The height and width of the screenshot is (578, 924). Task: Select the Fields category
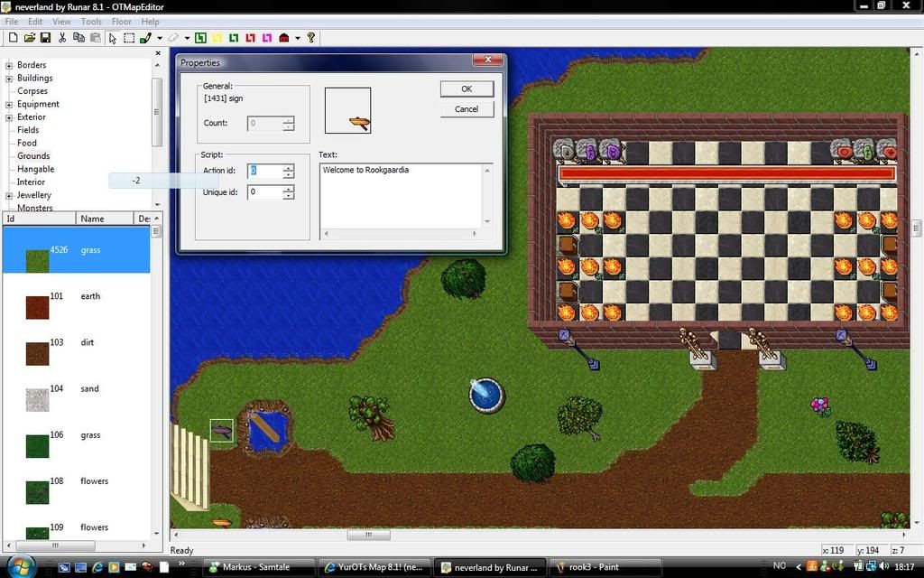[28, 130]
